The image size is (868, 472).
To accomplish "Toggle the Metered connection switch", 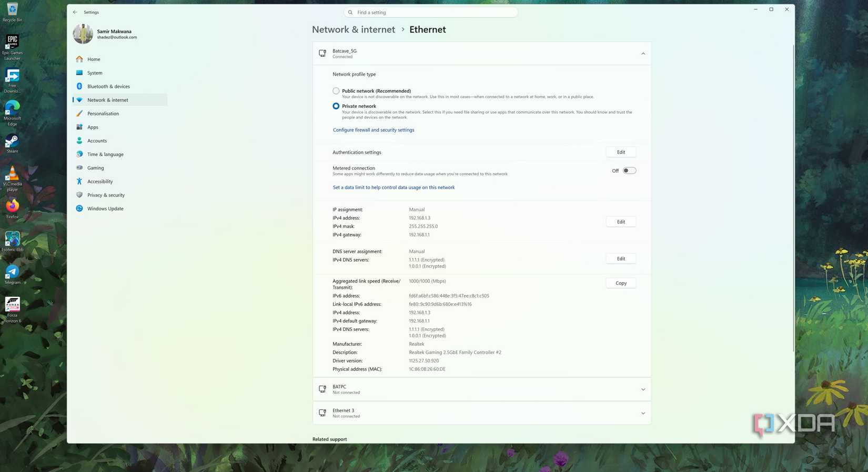I will [x=629, y=170].
